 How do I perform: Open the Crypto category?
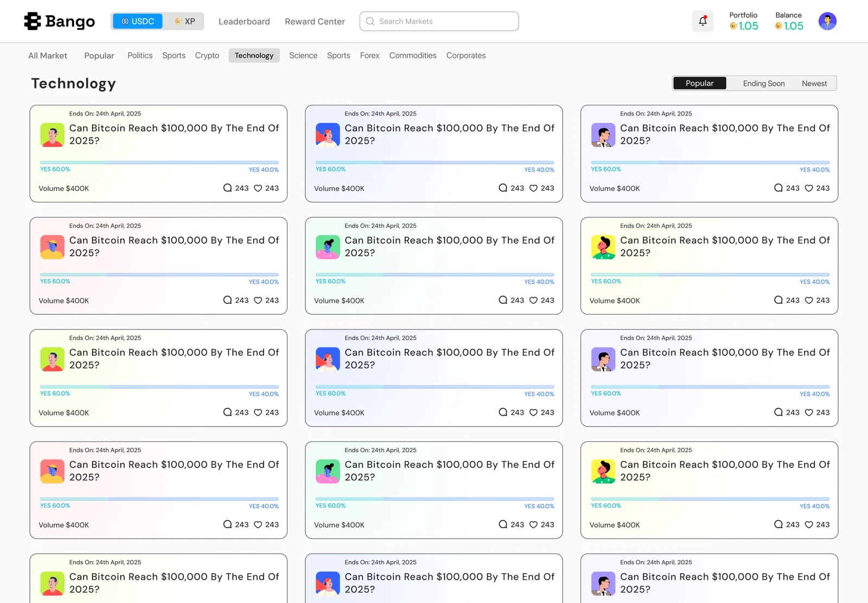coord(207,55)
